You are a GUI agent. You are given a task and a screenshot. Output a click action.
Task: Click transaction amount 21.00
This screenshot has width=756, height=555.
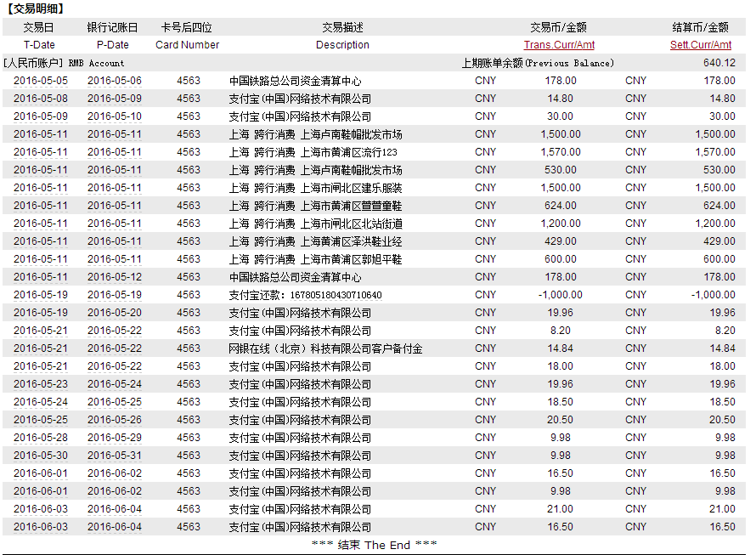point(561,509)
